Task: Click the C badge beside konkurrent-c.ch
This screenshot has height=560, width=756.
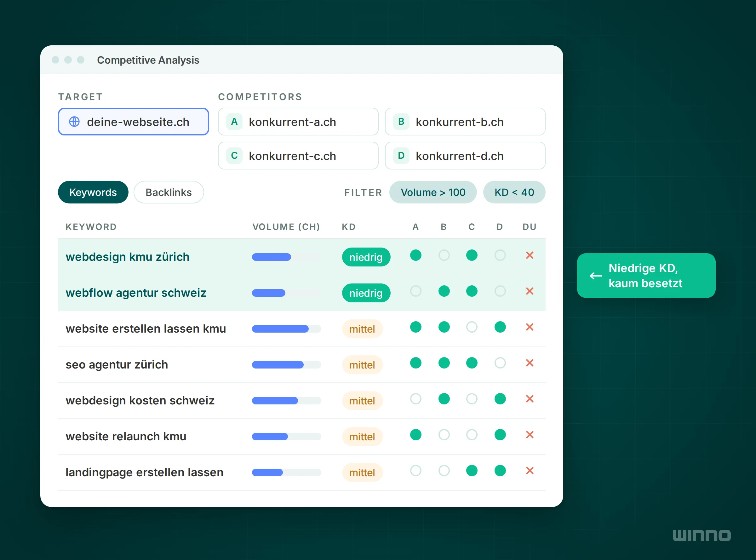Action: click(x=234, y=156)
